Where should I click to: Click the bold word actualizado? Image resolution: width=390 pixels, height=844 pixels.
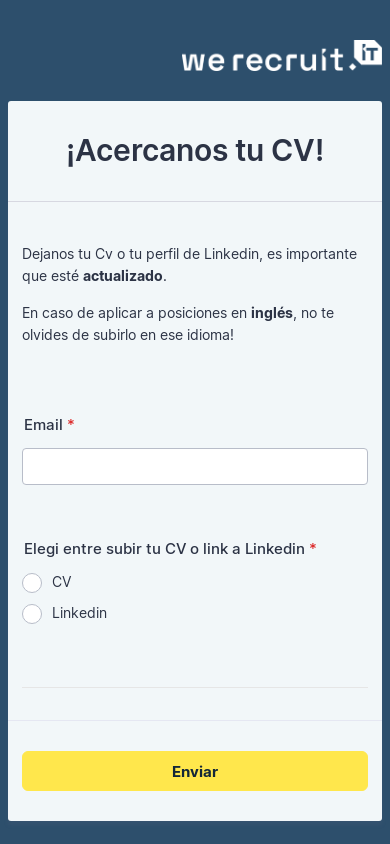click(123, 276)
